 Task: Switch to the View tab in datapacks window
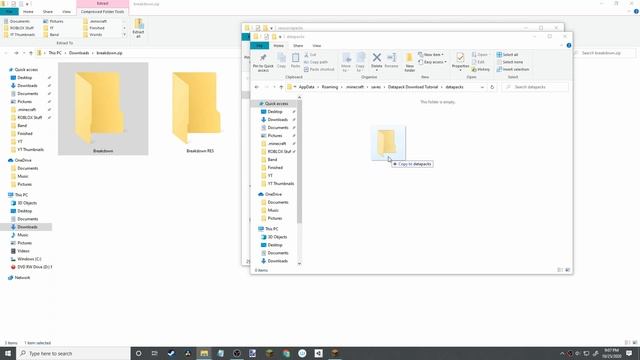click(x=317, y=46)
